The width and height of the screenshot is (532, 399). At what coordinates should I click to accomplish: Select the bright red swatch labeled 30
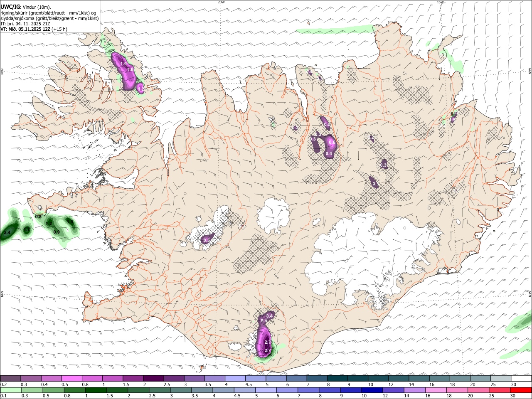coord(521,390)
